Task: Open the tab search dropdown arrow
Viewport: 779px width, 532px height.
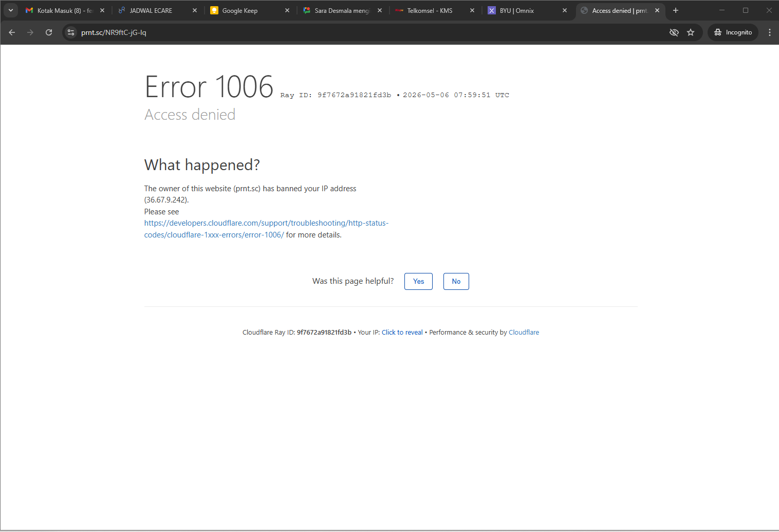Action: coord(11,10)
